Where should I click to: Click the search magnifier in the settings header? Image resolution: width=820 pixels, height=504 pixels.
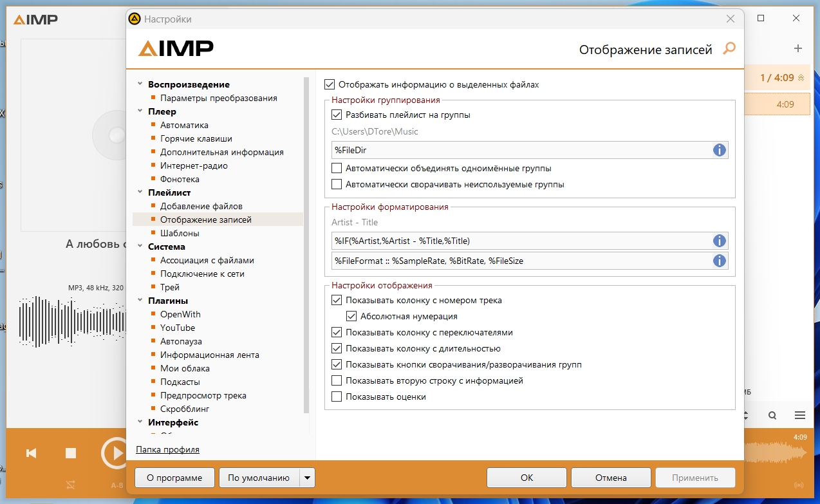point(729,48)
